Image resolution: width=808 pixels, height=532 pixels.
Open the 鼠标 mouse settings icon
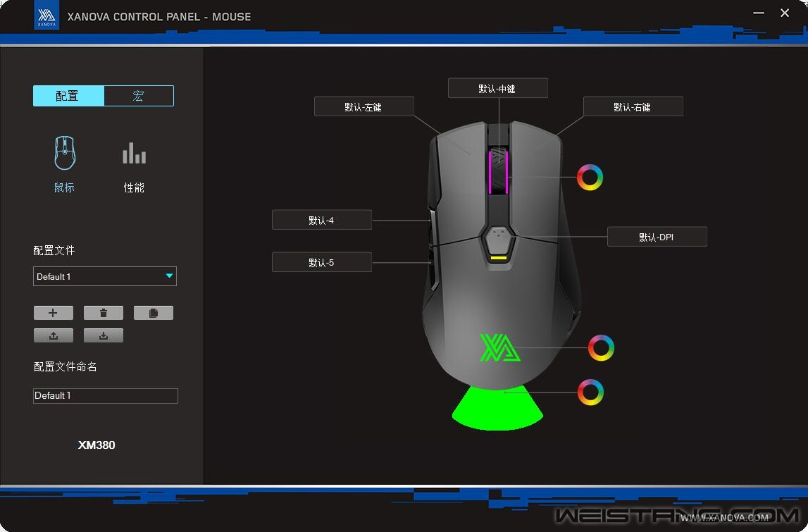point(65,154)
